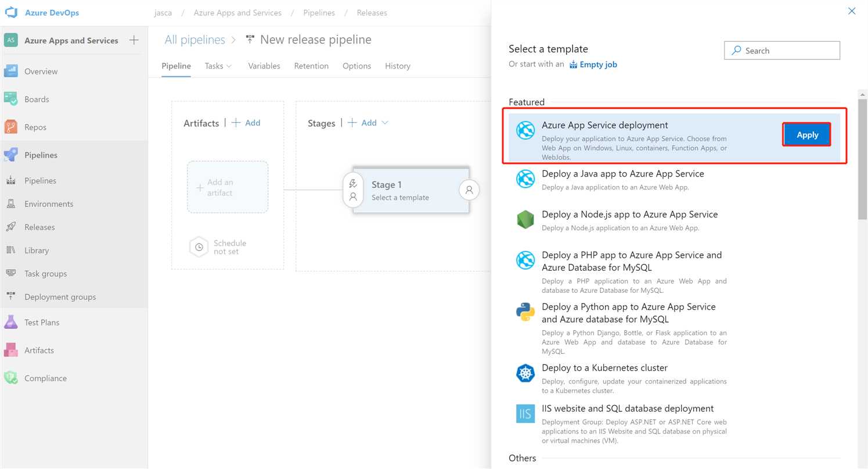Click the AS project avatar
The height and width of the screenshot is (469, 868).
tap(11, 40)
